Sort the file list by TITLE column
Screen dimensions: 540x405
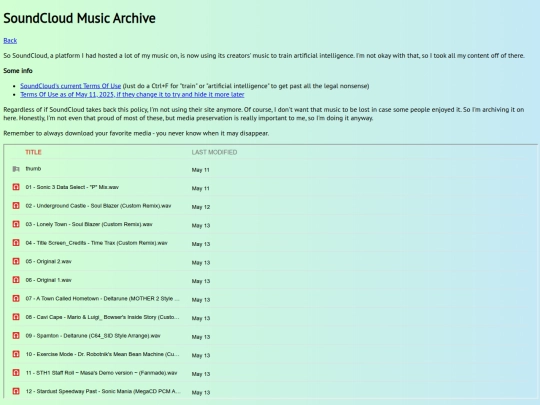pyautogui.click(x=33, y=152)
